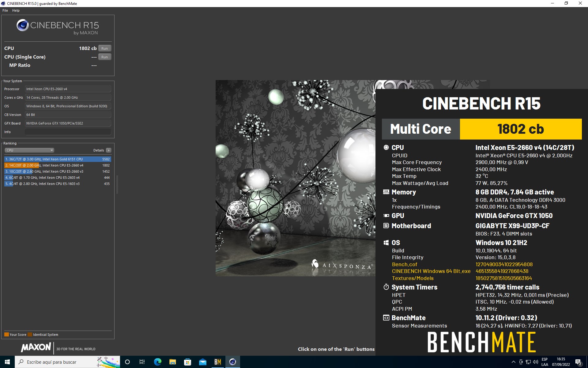Click the BenchMate section icon
Image resolution: width=588 pixels, height=368 pixels.
(386, 318)
